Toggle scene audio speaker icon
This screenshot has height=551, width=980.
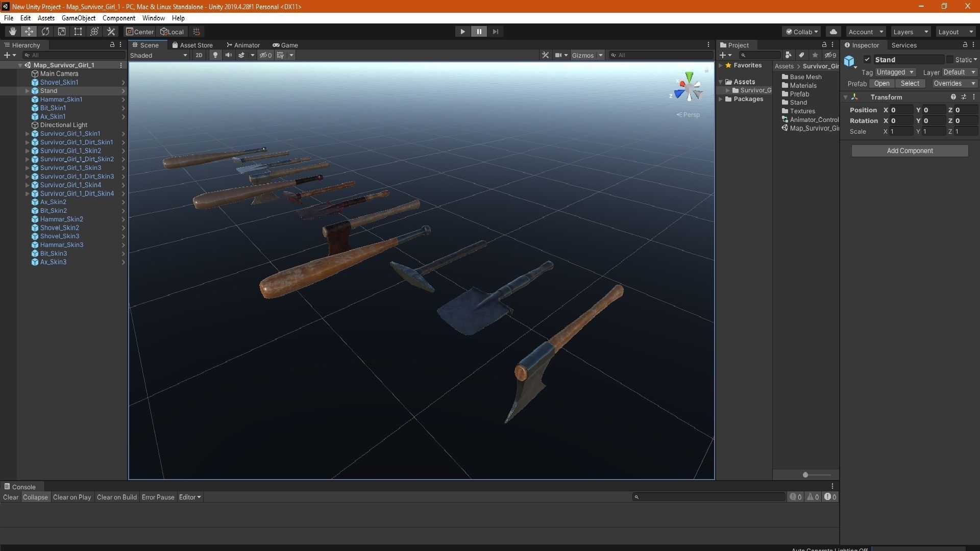click(229, 55)
